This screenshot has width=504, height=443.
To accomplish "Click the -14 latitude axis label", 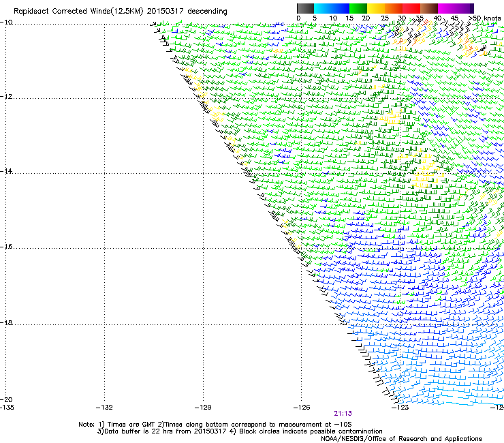I will click(x=6, y=171).
